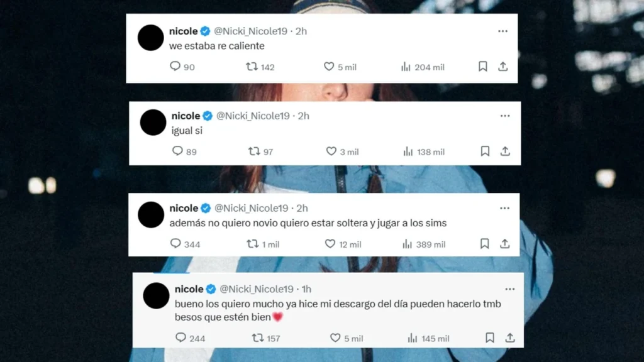Bookmark the 'we estaba re caliente' tweet

pos(483,67)
